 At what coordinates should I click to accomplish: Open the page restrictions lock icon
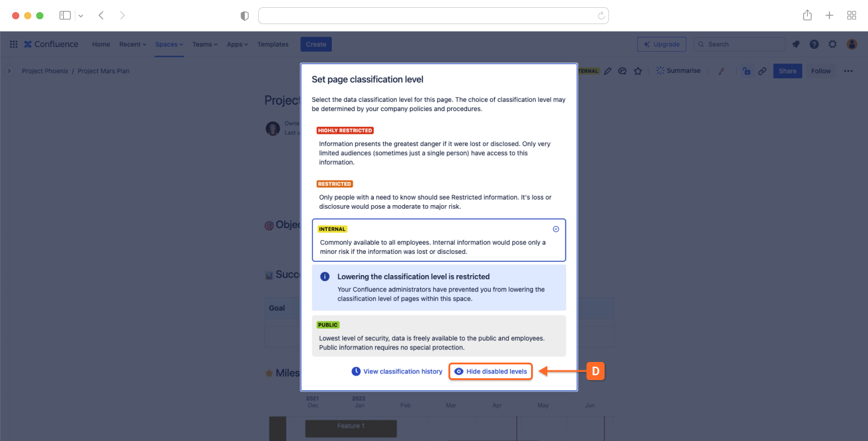[x=746, y=71]
